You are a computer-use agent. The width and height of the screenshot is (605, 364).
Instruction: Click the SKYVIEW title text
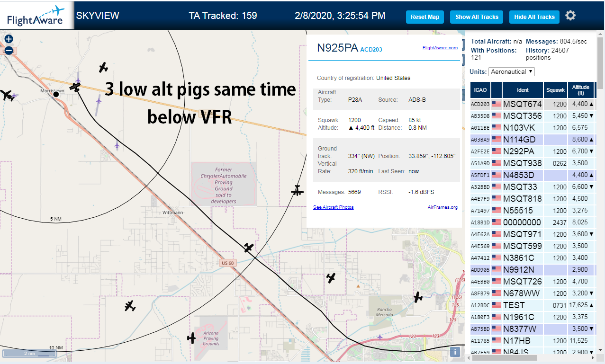98,15
